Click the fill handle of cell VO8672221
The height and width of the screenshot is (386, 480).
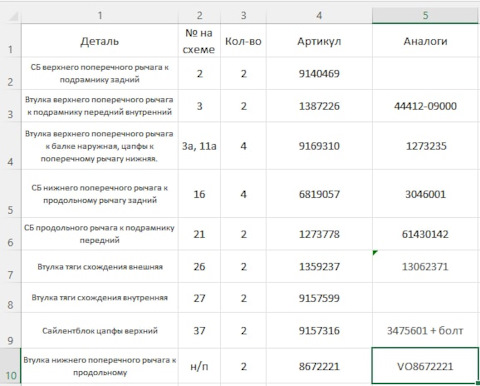pyautogui.click(x=478, y=384)
